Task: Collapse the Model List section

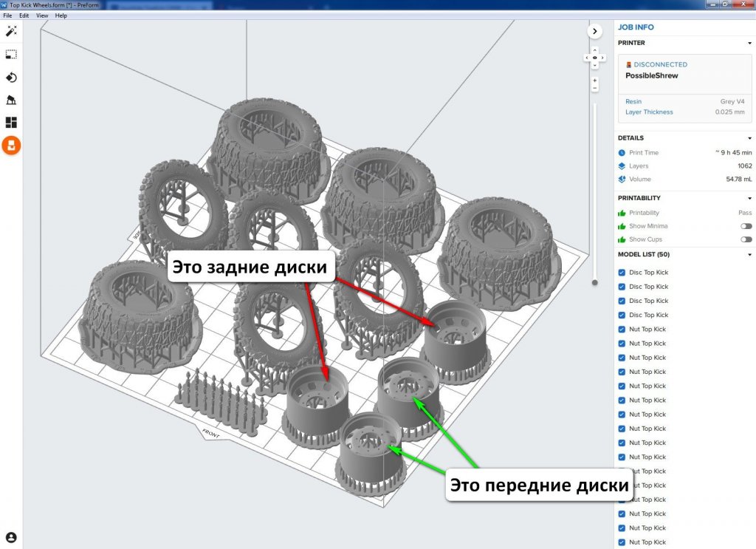Action: pos(750,255)
